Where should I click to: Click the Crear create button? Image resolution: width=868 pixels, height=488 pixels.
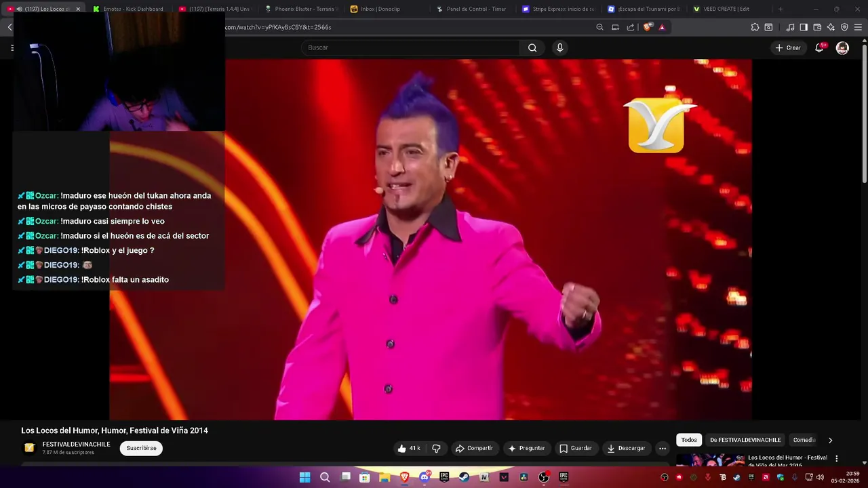(x=788, y=47)
